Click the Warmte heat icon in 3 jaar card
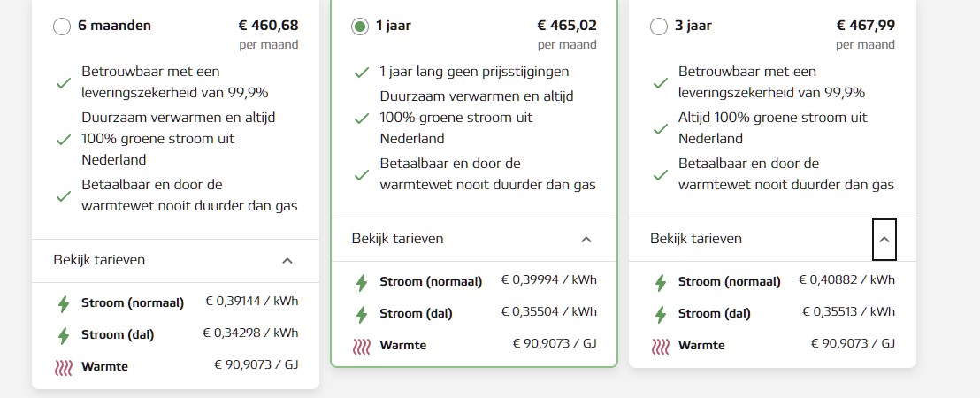This screenshot has height=398, width=980. 660,346
